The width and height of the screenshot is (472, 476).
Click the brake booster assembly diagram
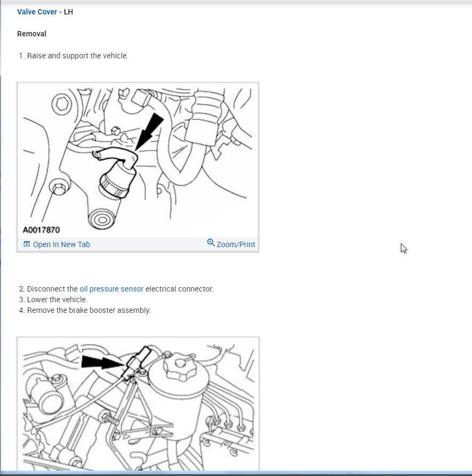tap(138, 404)
